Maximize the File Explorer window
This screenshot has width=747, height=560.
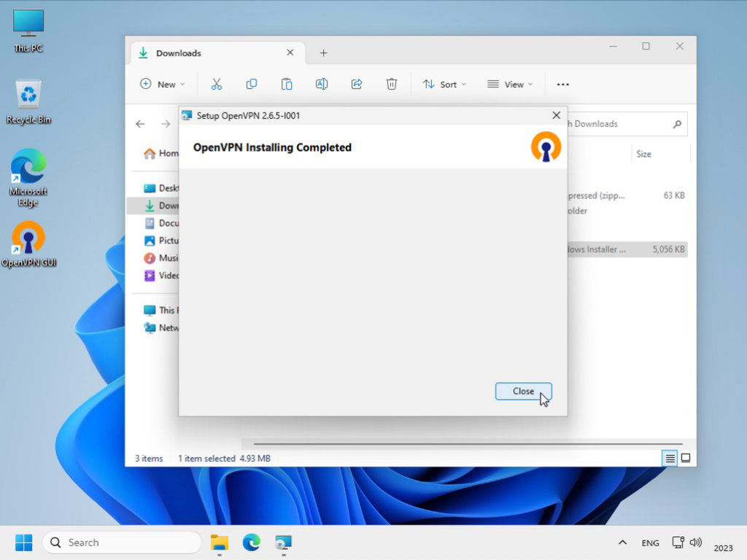(646, 46)
